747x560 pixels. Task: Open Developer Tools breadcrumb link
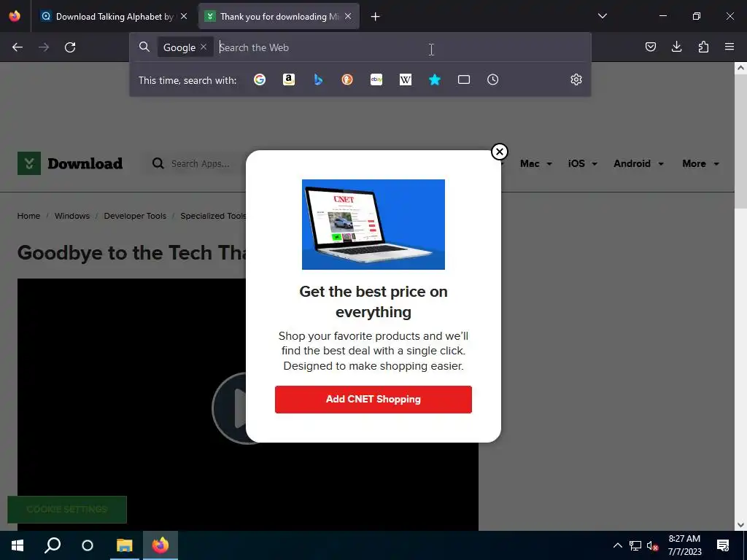[x=135, y=216]
